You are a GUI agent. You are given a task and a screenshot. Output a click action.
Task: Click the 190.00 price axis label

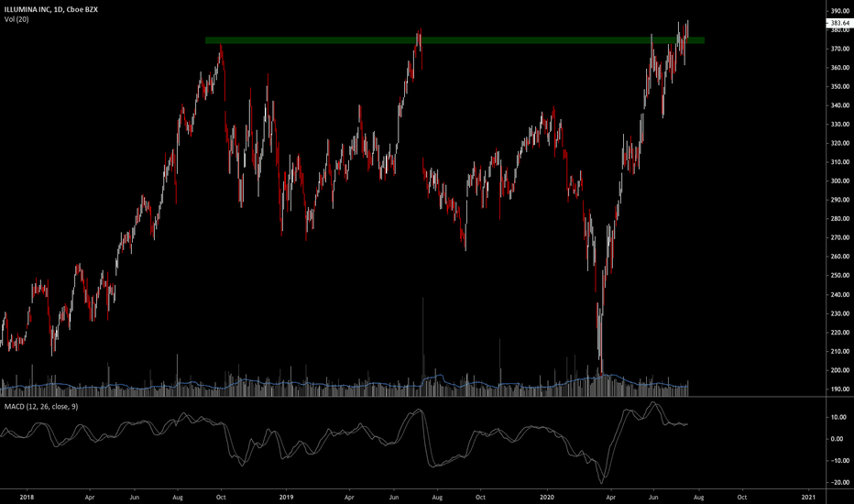pyautogui.click(x=840, y=389)
